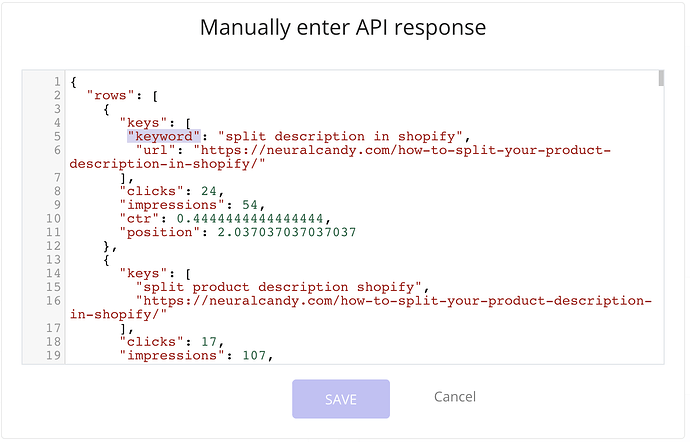Screen dimensions: 690x442
Task: Click the highlighted "keyword" text
Action: pos(165,136)
